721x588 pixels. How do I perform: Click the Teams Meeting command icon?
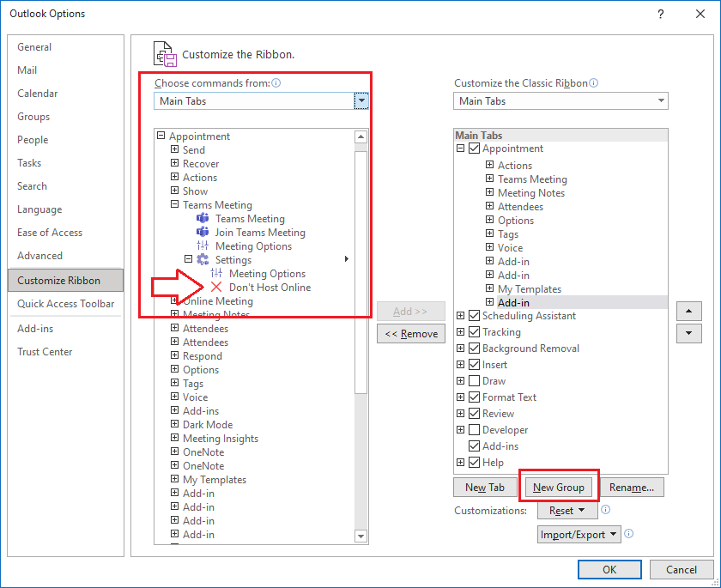(x=203, y=218)
